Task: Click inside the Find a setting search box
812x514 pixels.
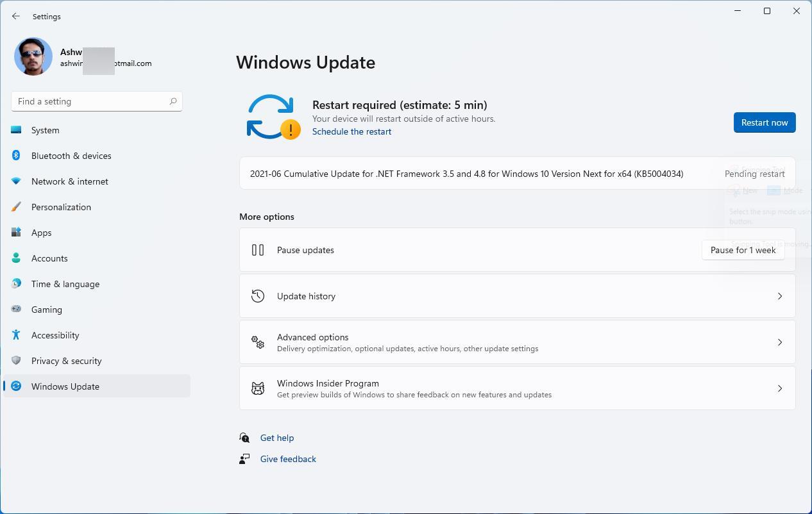Action: [96, 101]
